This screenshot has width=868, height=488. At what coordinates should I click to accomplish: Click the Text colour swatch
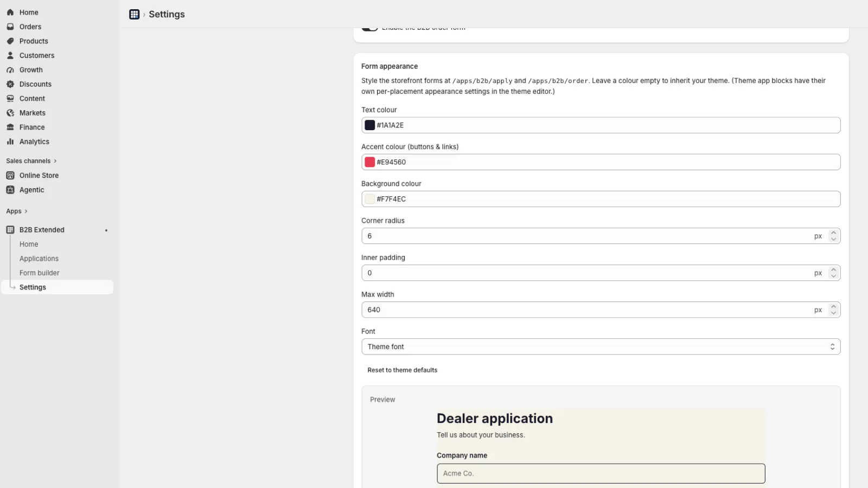pos(370,125)
